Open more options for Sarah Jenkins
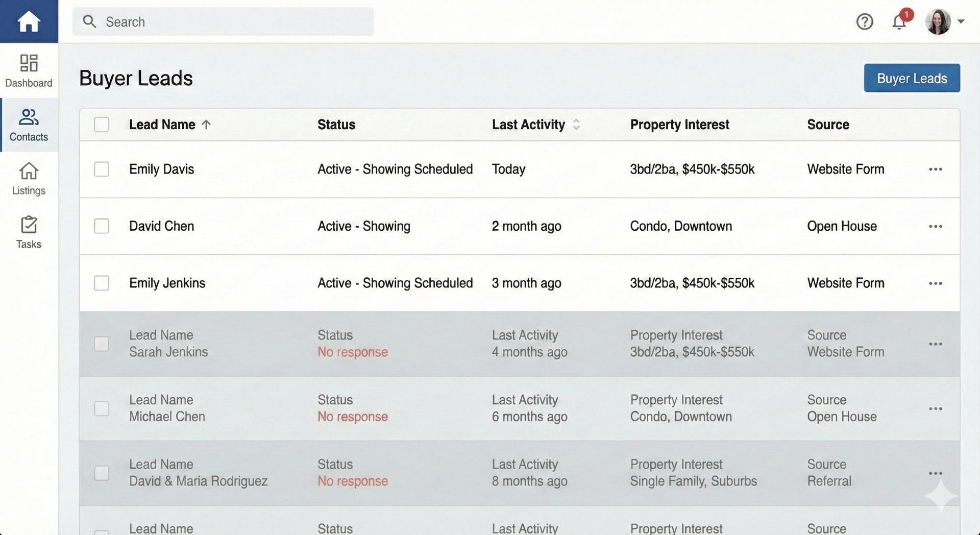980x535 pixels. (935, 344)
